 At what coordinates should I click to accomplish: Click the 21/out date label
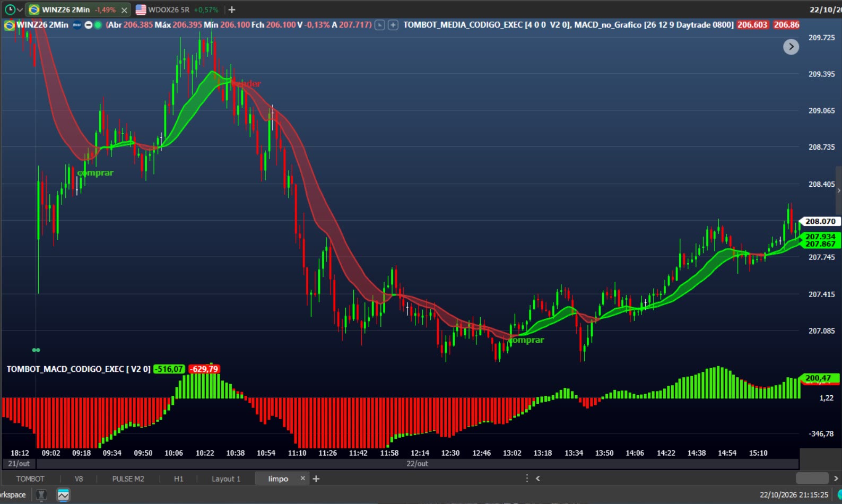19,464
